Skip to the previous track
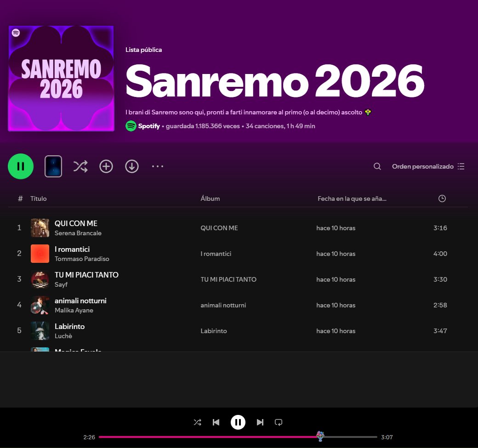Screen dimensions: 478x448 216,422
